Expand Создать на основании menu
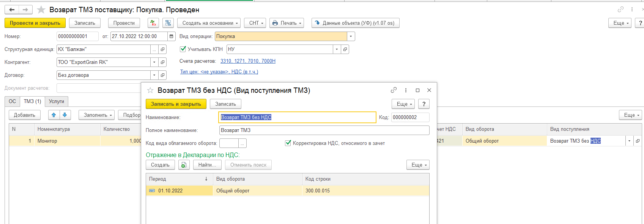This screenshot has width=644, height=224. (209, 23)
